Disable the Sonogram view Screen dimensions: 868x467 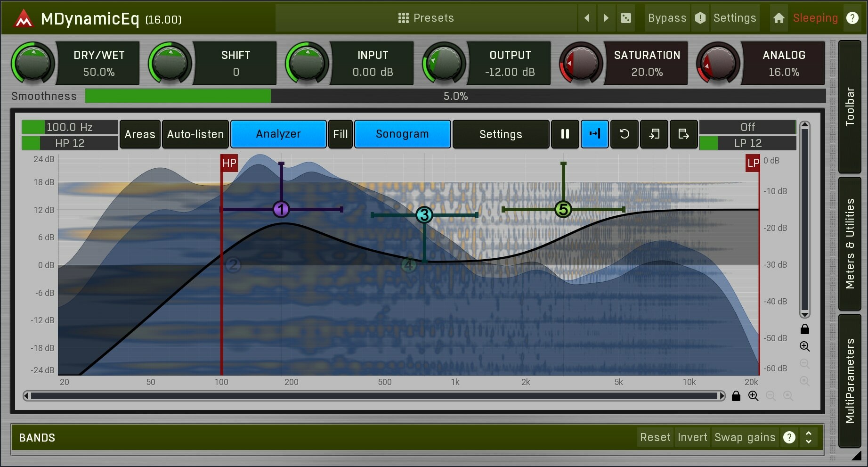(402, 134)
